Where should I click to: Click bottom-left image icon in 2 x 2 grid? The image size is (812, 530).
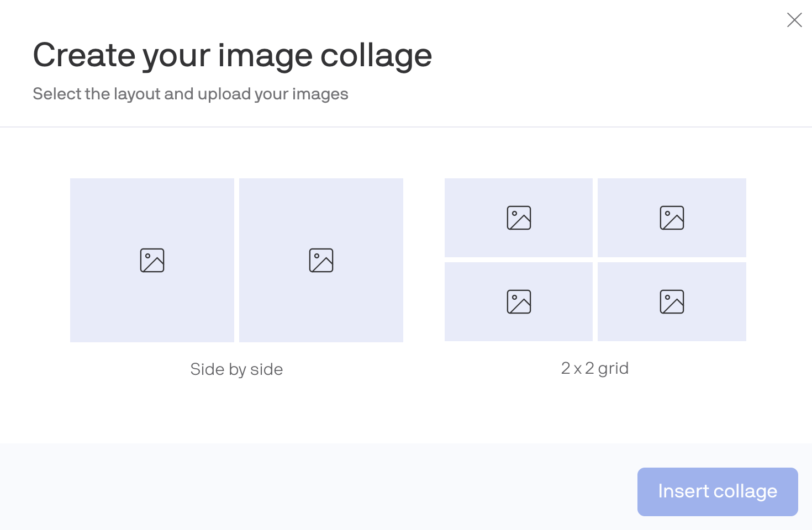tap(519, 302)
